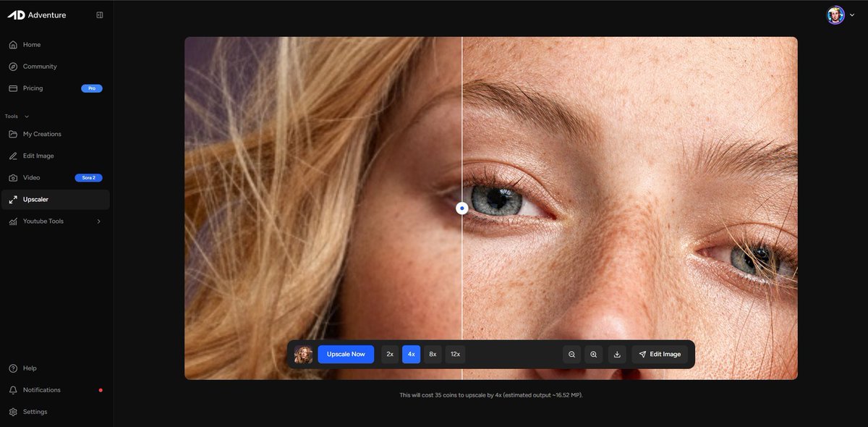
Task: Click the Community compass icon
Action: 13,67
